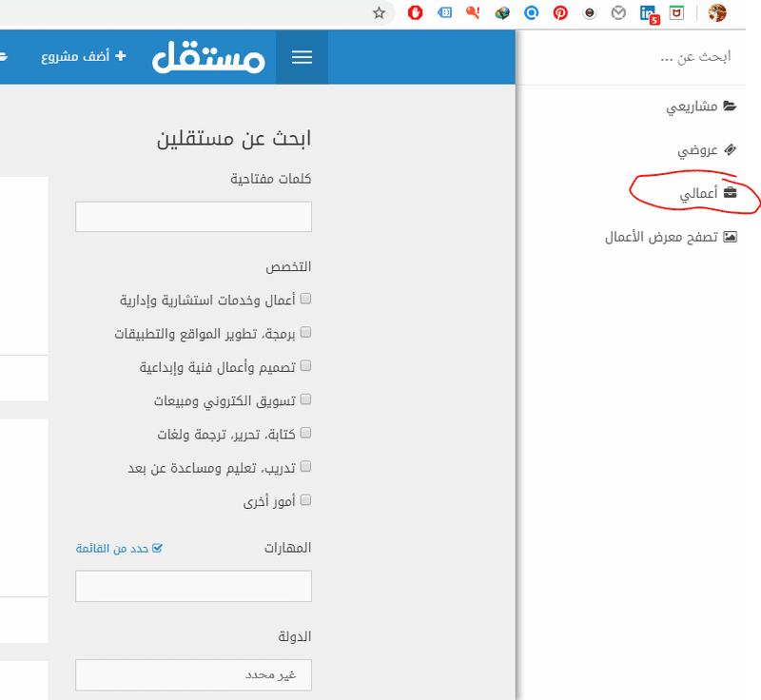The height and width of the screenshot is (700, 761).
Task: Click the AdBlock hand icon in toolbar
Action: coord(415,13)
